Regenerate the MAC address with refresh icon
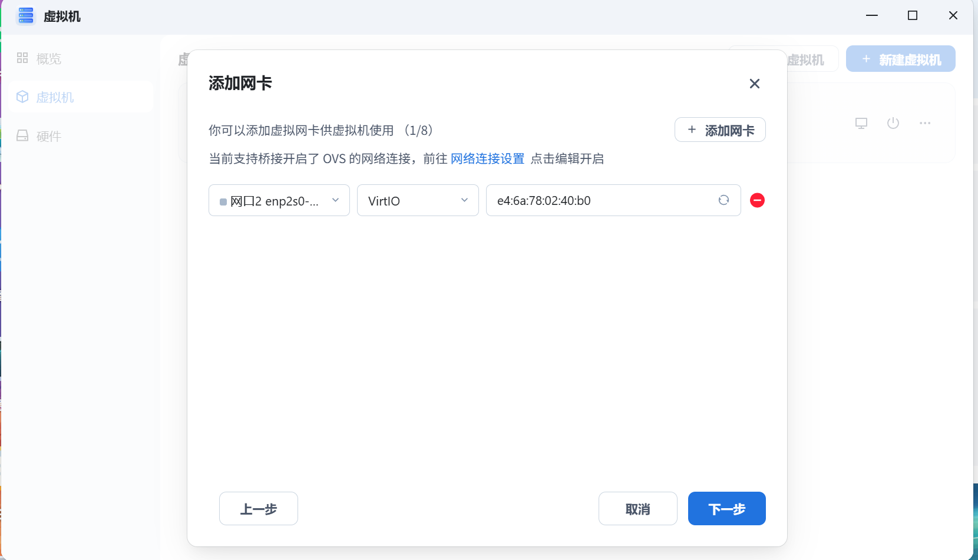The height and width of the screenshot is (560, 978). [x=724, y=200]
